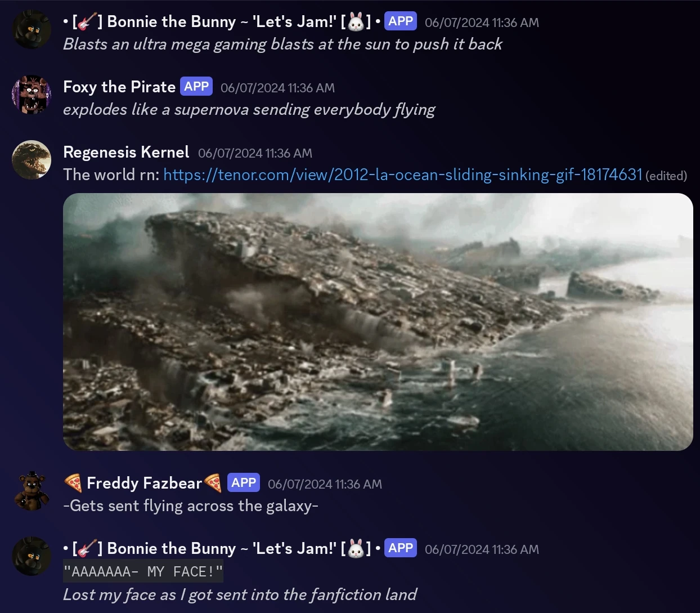Image resolution: width=700 pixels, height=613 pixels.
Task: Select username Regenesis Kernel
Action: (126, 152)
